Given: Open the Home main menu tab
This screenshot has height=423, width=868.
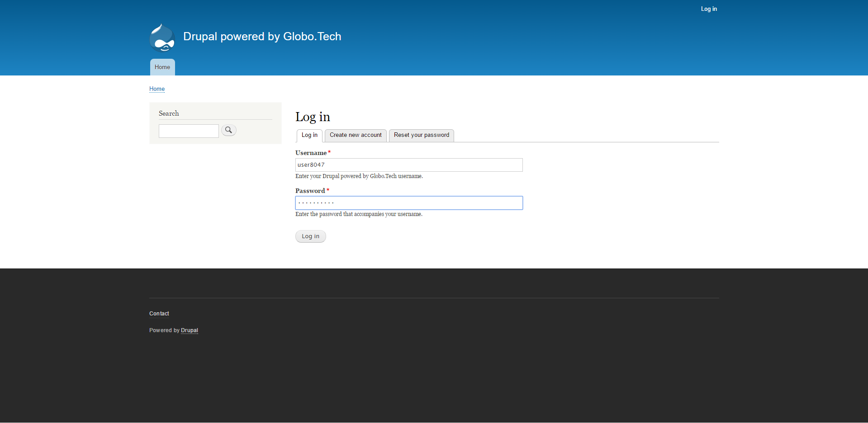Looking at the screenshot, I should point(162,67).
